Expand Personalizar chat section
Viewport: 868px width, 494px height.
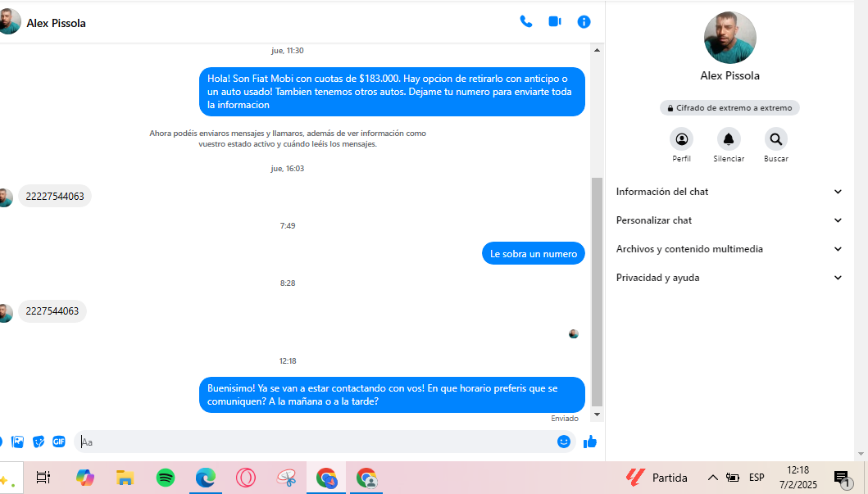729,220
